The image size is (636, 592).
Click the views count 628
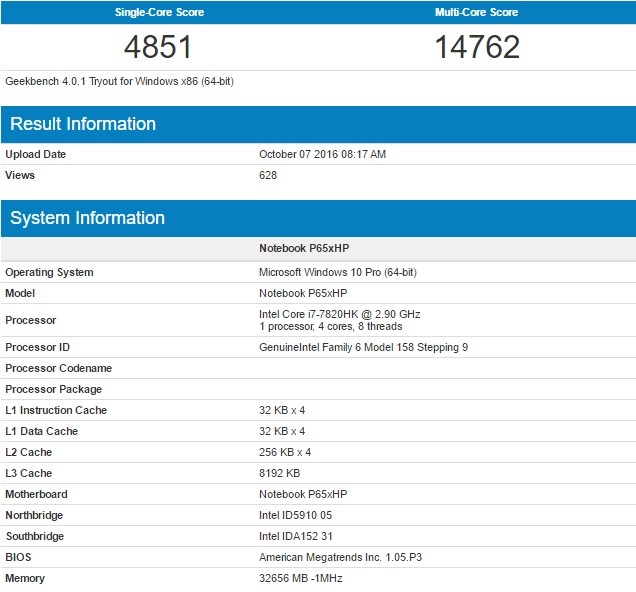(268, 175)
